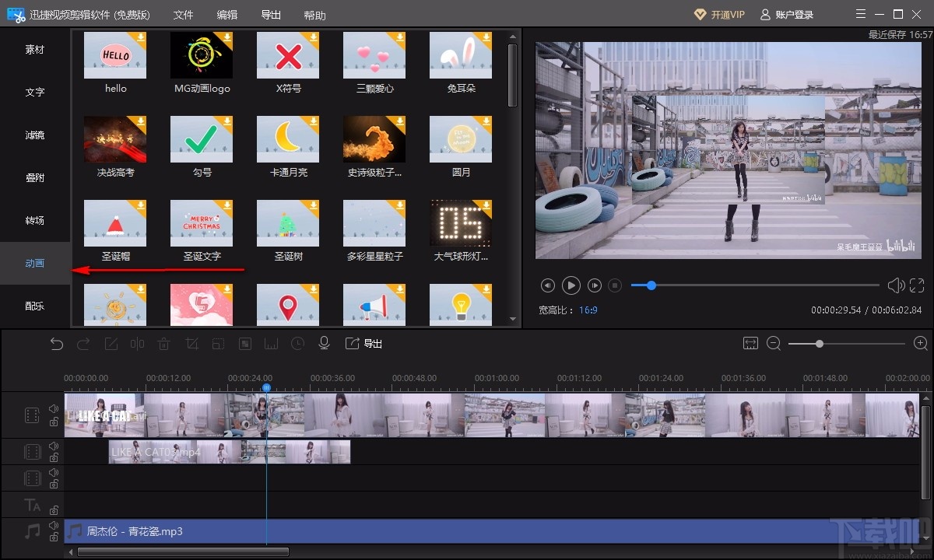Mute the first video track
The width and height of the screenshot is (934, 560).
[54, 408]
